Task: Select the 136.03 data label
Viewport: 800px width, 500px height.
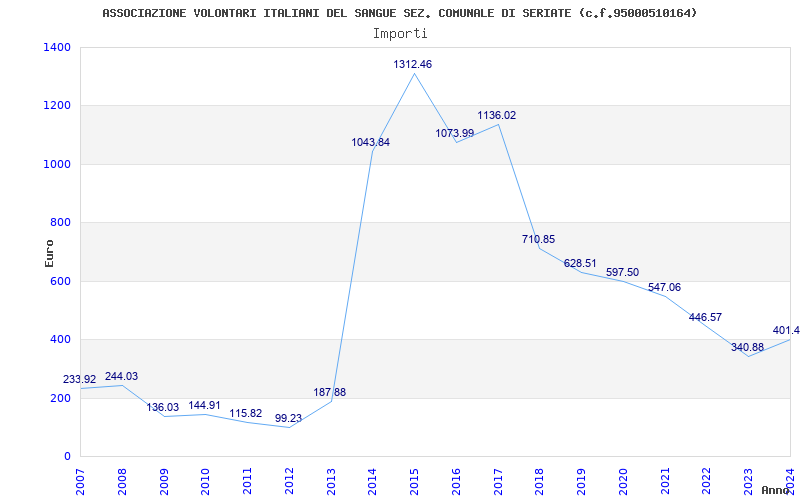Action: point(163,407)
